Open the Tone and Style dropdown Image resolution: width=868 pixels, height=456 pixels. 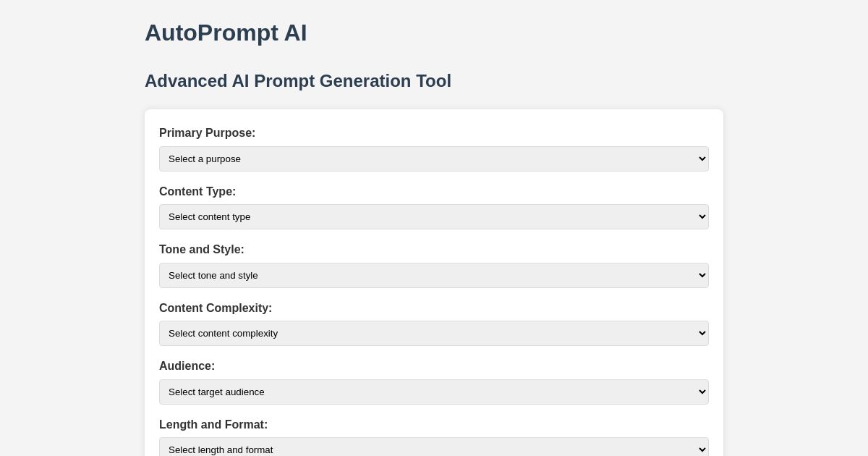pyautogui.click(x=433, y=275)
